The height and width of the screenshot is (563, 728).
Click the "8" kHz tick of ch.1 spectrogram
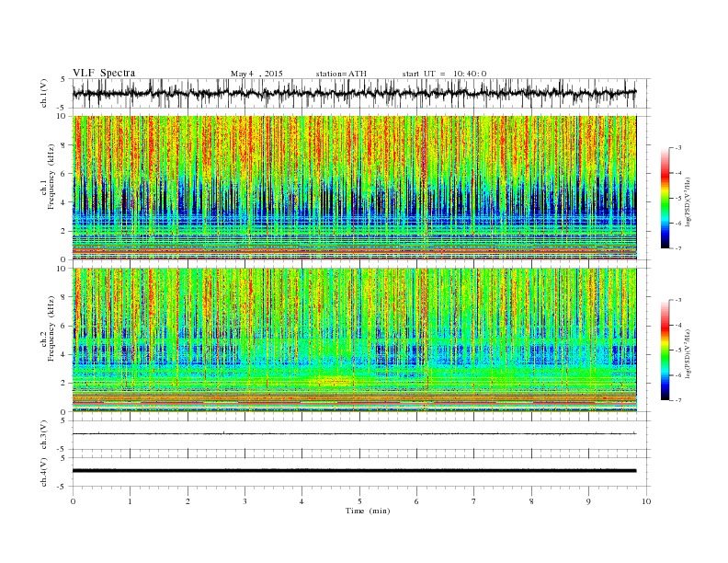(x=64, y=145)
